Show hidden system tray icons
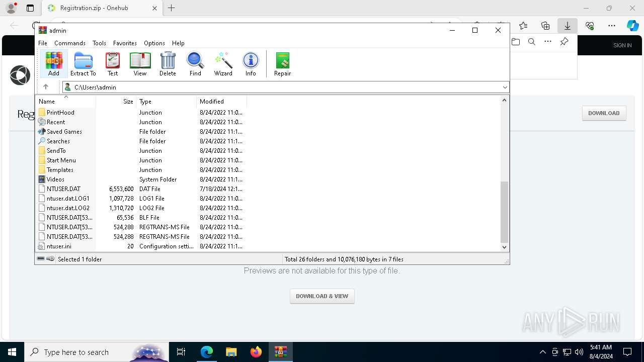The image size is (644, 362). (x=542, y=352)
